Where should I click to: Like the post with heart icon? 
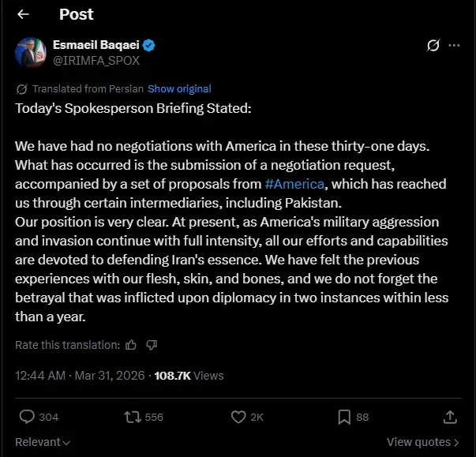click(238, 416)
